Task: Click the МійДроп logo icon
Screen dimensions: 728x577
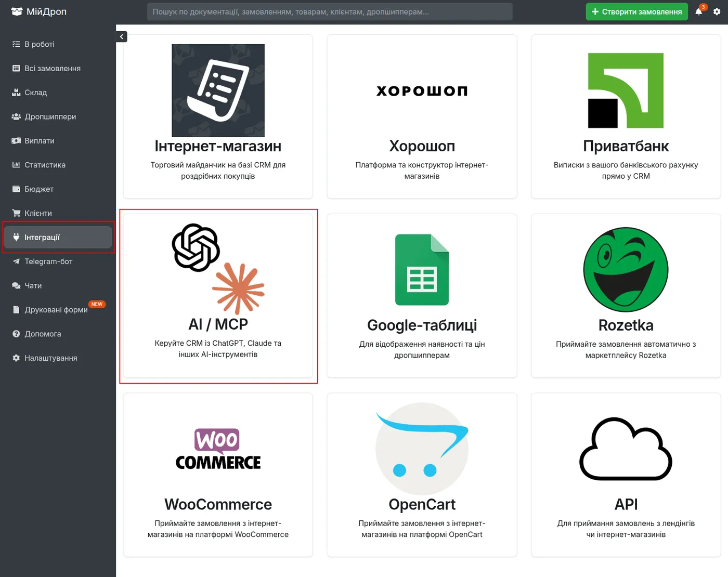Action: (17, 11)
